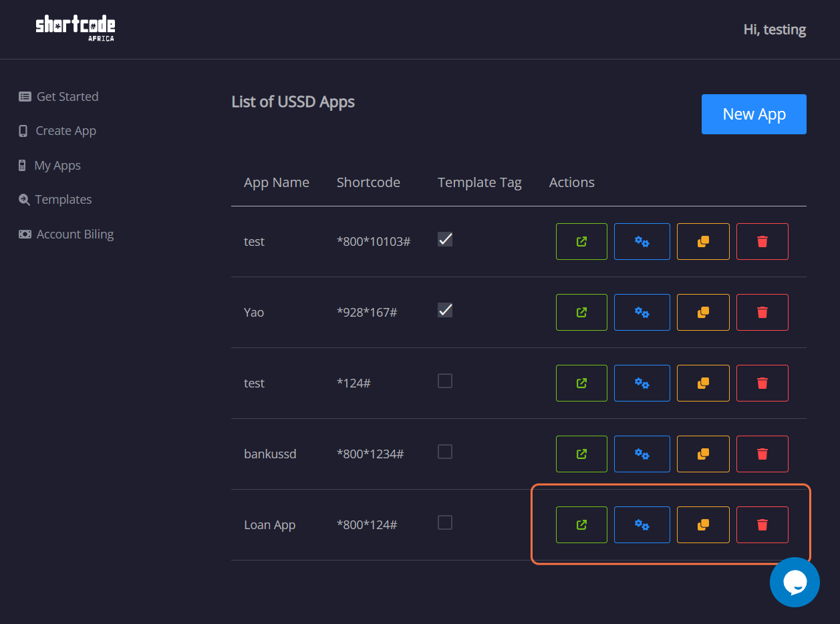The image size is (840, 624).
Task: Click shortcode *800*10103#
Action: [x=374, y=241]
